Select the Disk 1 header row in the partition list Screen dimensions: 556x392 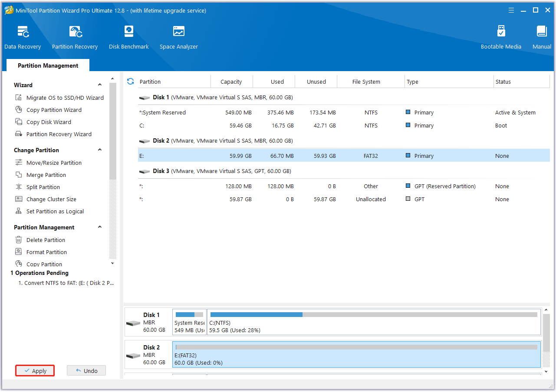point(344,98)
